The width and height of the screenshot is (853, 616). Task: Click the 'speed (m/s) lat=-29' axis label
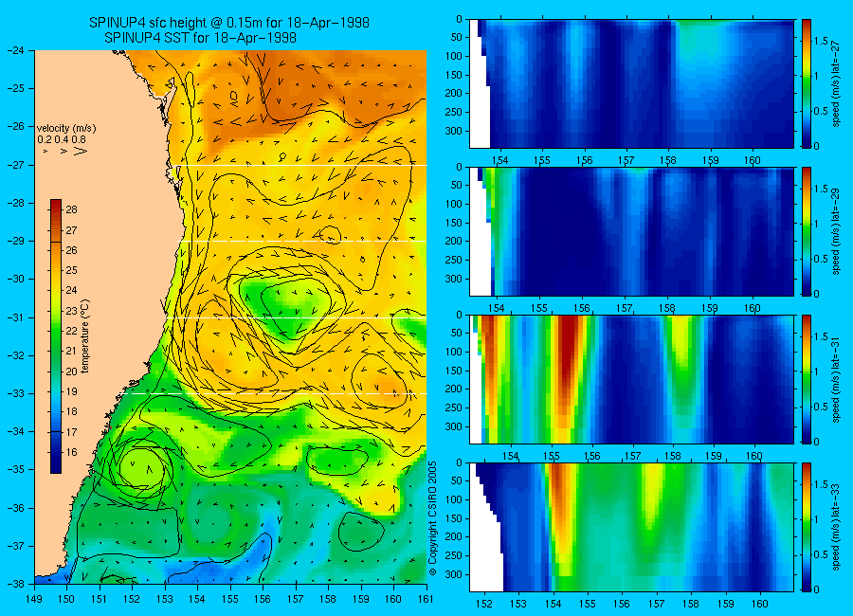pyautogui.click(x=836, y=231)
